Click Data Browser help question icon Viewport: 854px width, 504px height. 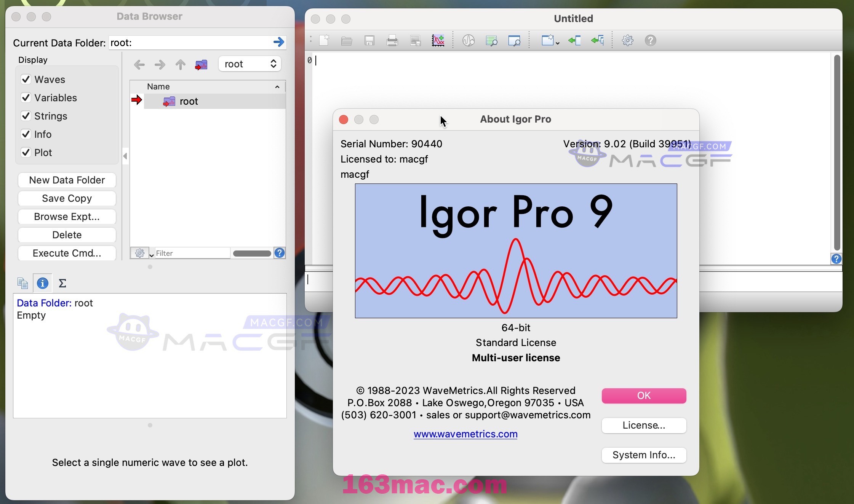click(280, 253)
